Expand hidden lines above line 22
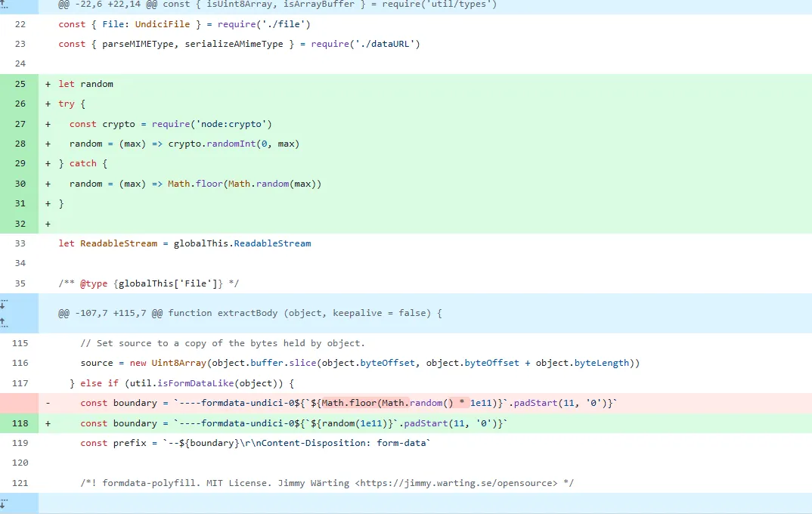 (x=5, y=5)
